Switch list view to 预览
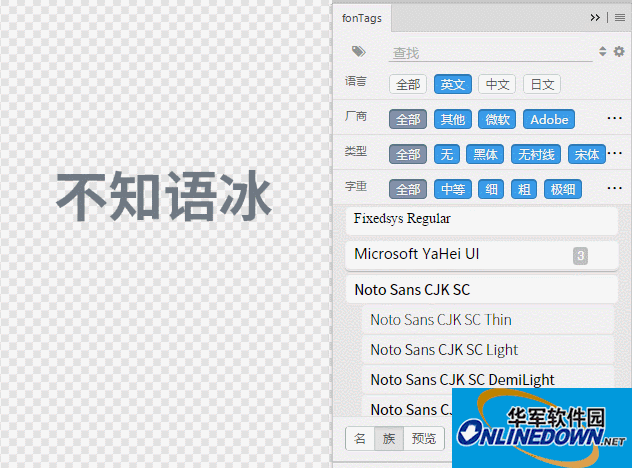This screenshot has height=468, width=632. click(424, 438)
